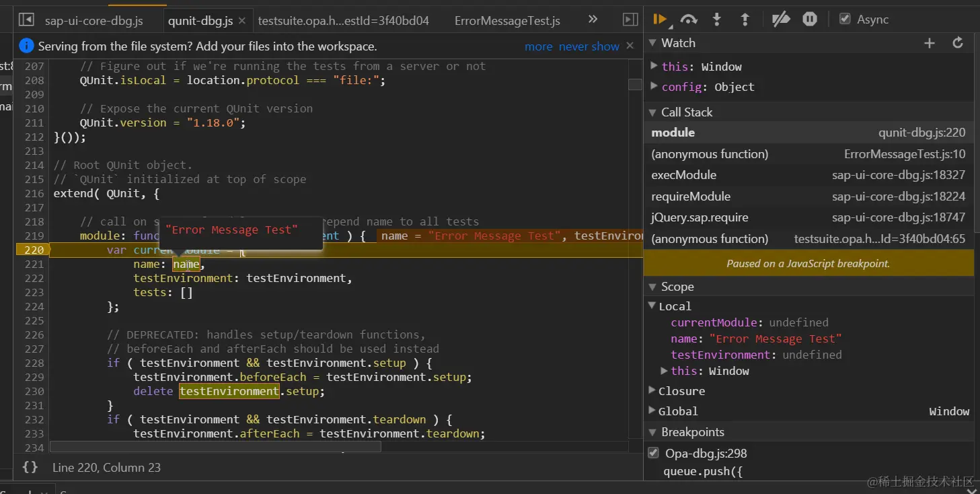Image resolution: width=980 pixels, height=494 pixels.
Task: Show navigator sidebar icon
Action: [26, 20]
